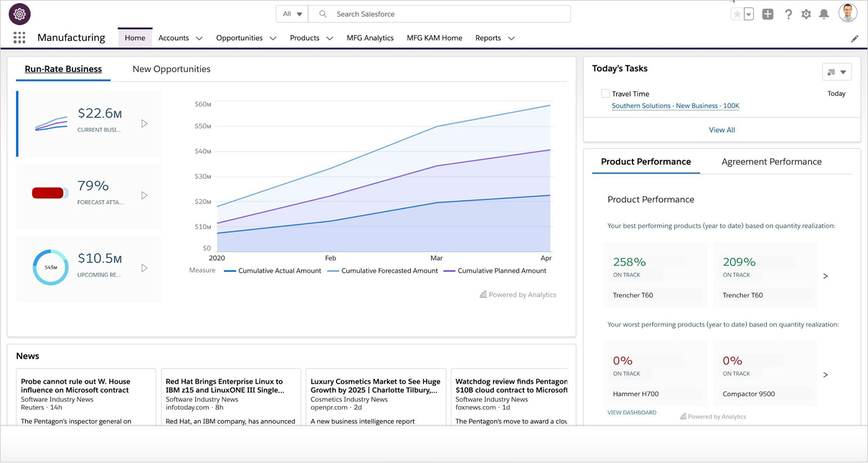Open the 258% Trencher T60 card

point(655,275)
